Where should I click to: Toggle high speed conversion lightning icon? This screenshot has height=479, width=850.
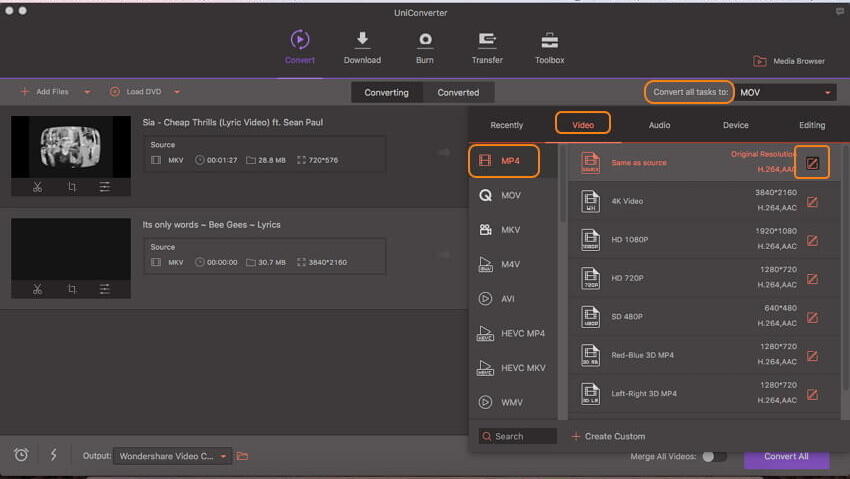pos(53,455)
